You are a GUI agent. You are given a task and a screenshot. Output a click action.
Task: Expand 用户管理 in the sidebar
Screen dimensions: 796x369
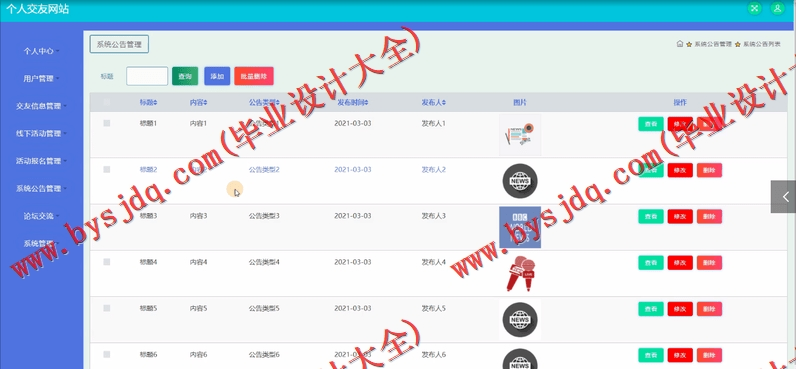pos(42,79)
